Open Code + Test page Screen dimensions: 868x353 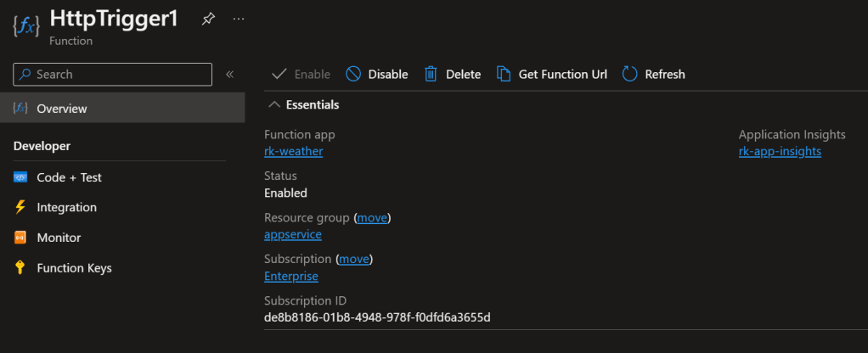pos(69,177)
